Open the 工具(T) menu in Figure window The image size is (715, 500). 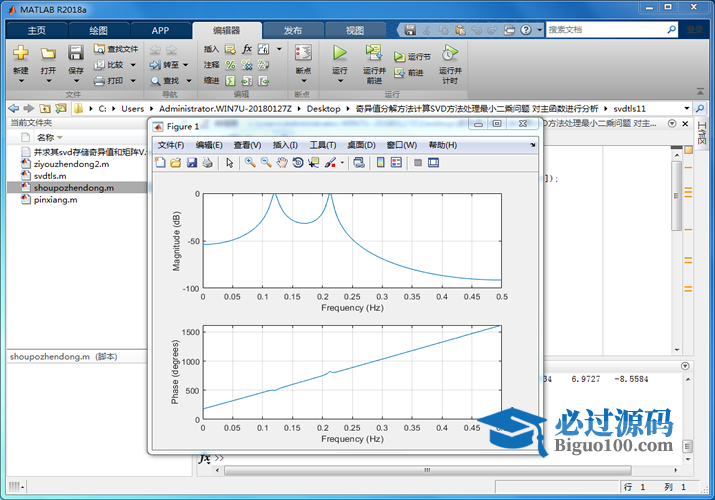(323, 145)
